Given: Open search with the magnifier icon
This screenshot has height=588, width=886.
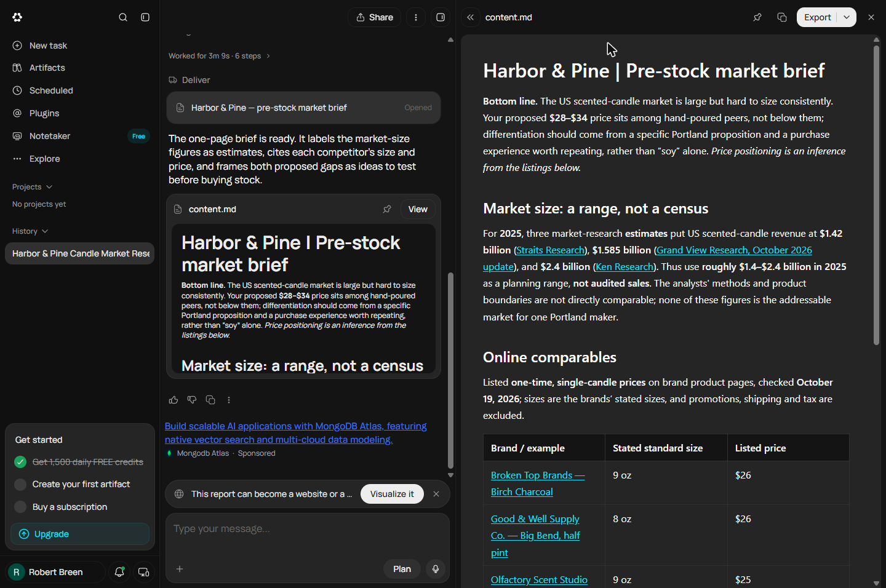Looking at the screenshot, I should pos(123,17).
